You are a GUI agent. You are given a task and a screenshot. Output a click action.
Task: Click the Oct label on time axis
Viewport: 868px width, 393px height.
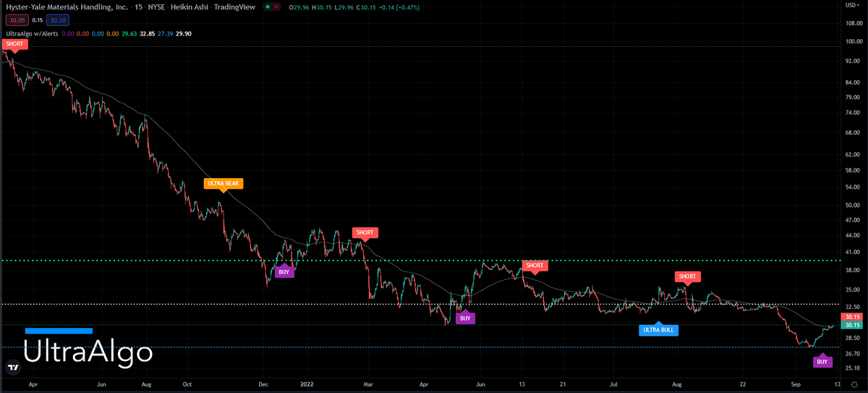click(x=187, y=386)
